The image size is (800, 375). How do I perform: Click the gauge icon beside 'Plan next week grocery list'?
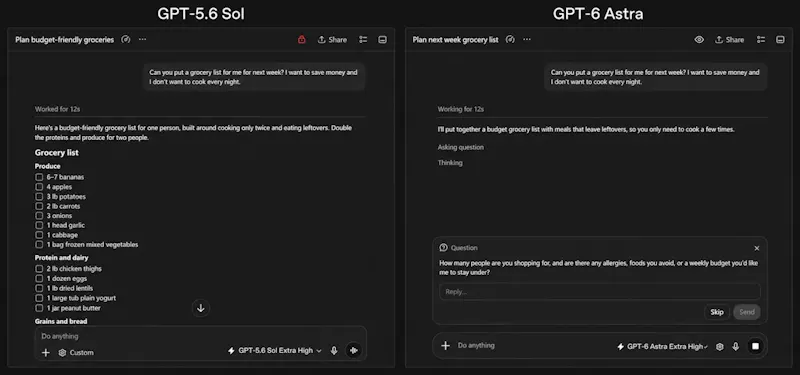coord(510,39)
